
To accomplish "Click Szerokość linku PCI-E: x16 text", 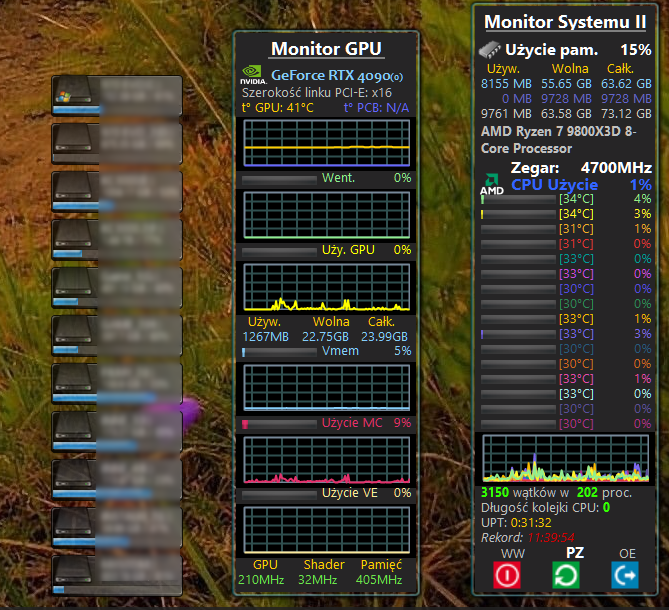I will tap(317, 93).
